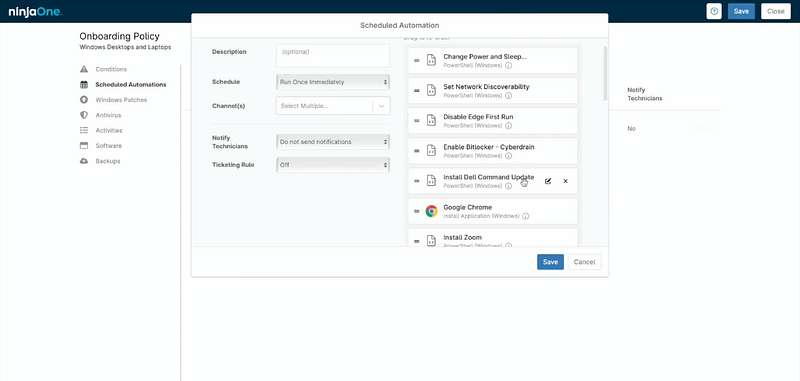Go to Scheduled Automations section
This screenshot has height=381, width=800.
click(x=131, y=85)
